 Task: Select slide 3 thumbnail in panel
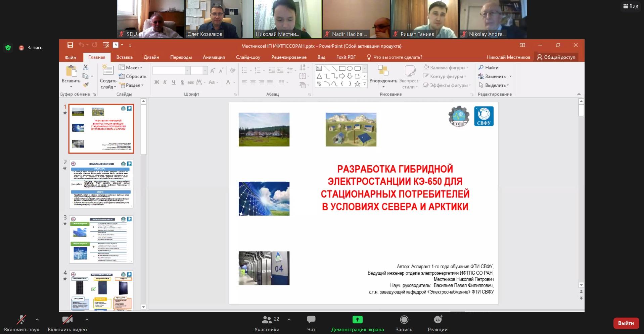tap(101, 239)
